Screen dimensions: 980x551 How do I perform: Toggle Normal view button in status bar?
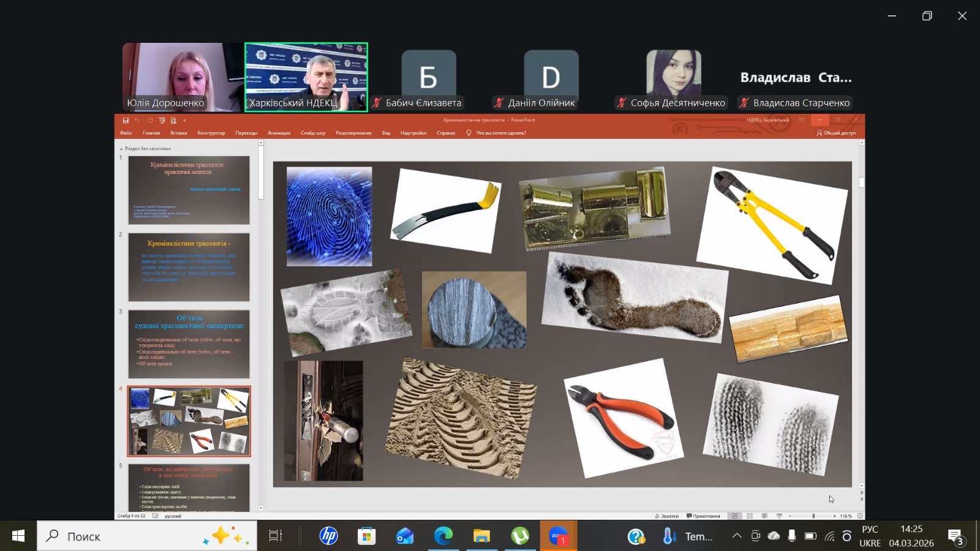coord(735,516)
